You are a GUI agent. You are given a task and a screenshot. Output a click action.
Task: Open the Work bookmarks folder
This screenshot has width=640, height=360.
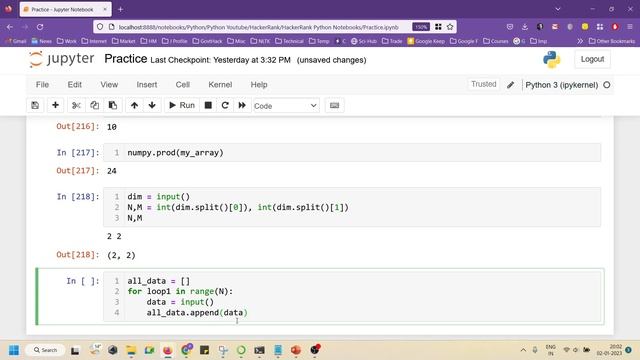[67, 41]
